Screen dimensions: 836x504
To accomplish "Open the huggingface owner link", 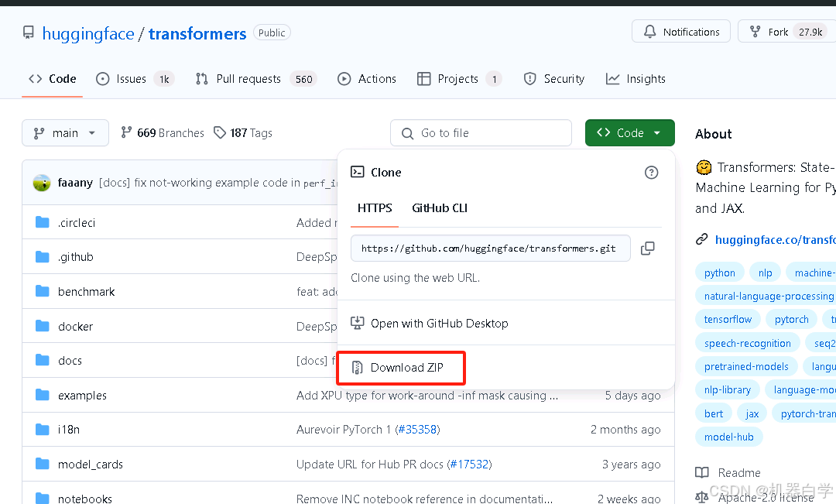I will coord(88,33).
